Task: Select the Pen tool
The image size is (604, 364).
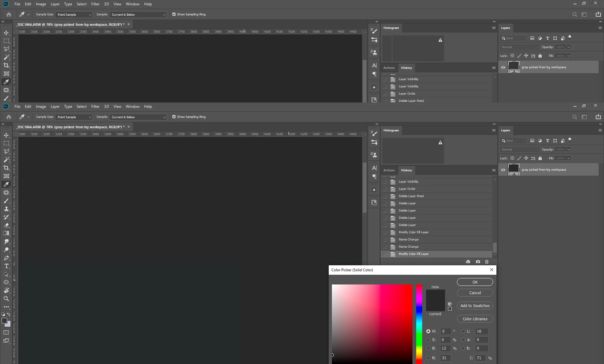Action: [6, 258]
